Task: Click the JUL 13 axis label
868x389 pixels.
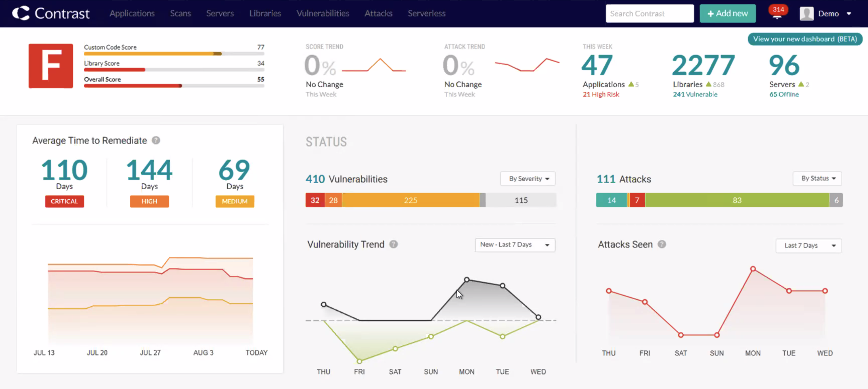Action: [x=44, y=353]
